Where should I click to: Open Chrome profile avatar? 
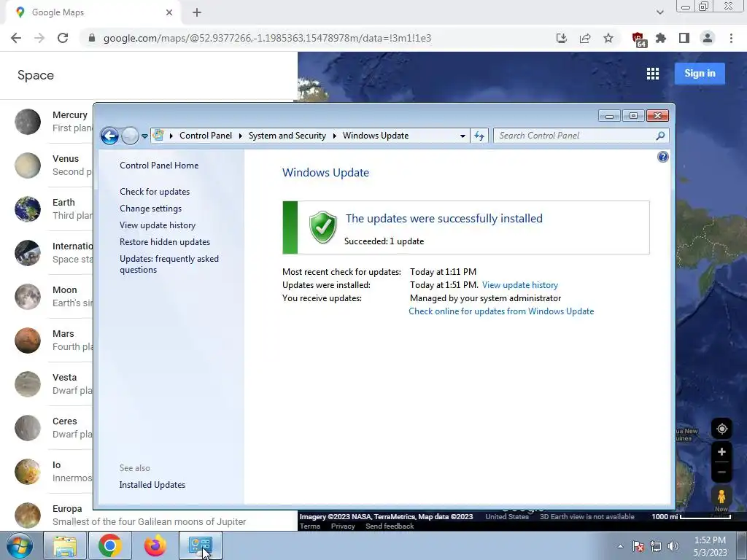pyautogui.click(x=708, y=38)
